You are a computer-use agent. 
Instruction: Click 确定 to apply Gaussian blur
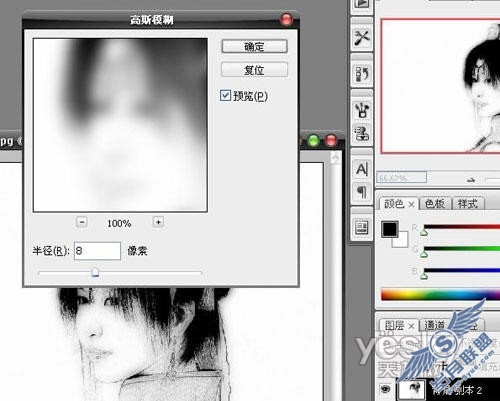click(254, 47)
